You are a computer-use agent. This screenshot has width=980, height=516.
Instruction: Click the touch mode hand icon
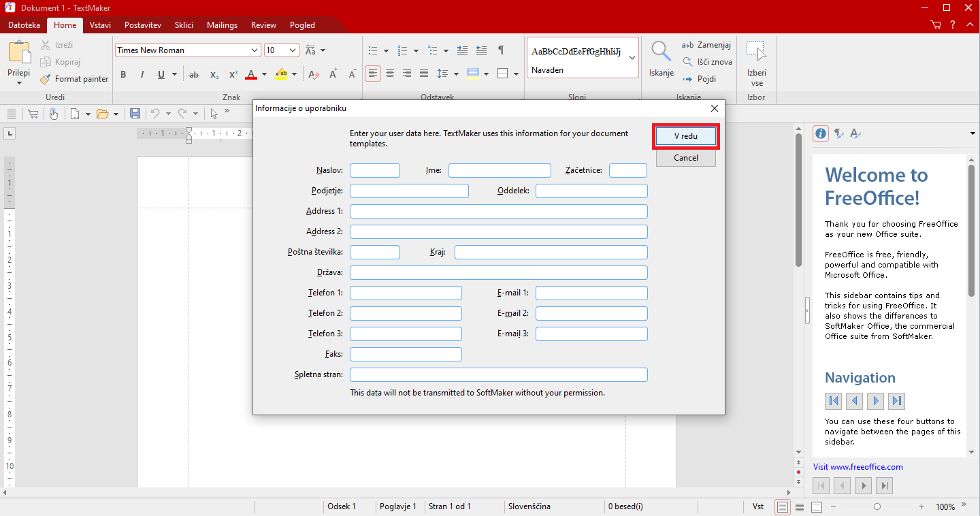point(53,114)
